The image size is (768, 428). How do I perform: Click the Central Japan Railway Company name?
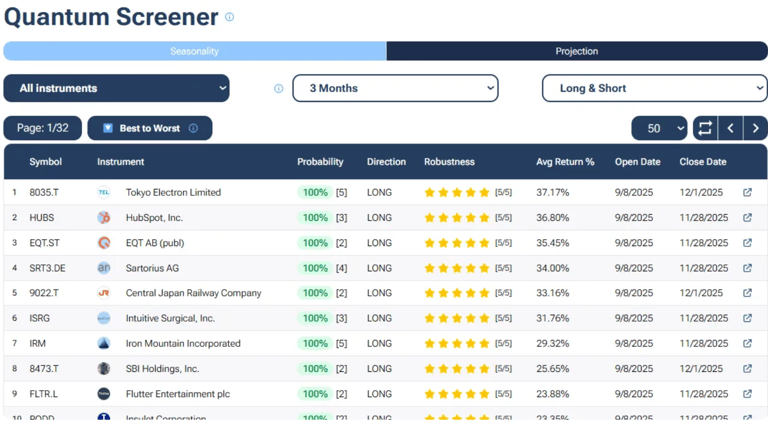pyautogui.click(x=193, y=293)
